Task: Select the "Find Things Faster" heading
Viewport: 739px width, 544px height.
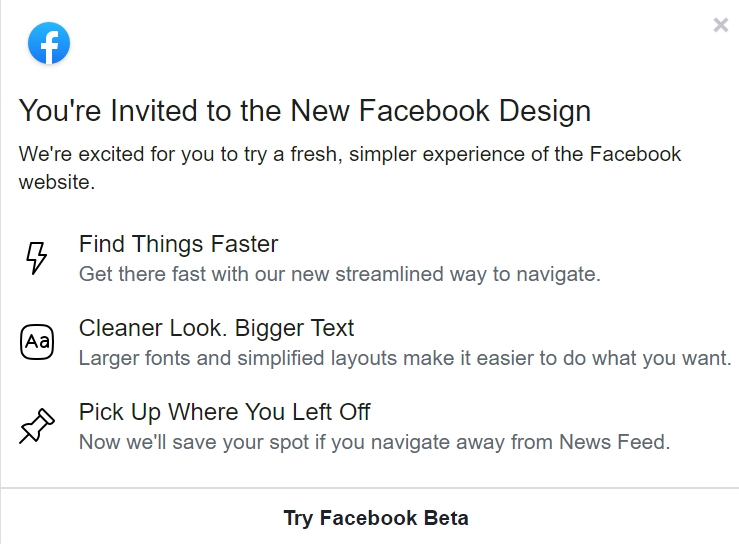Action: (x=178, y=244)
